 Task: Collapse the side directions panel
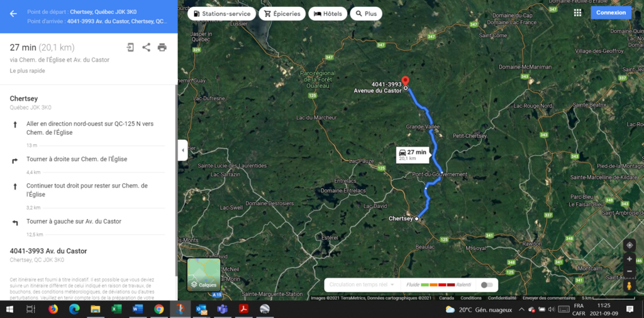(x=183, y=150)
